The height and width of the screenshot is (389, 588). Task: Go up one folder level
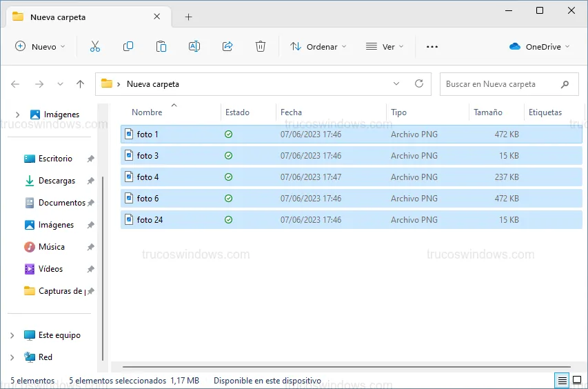click(80, 84)
